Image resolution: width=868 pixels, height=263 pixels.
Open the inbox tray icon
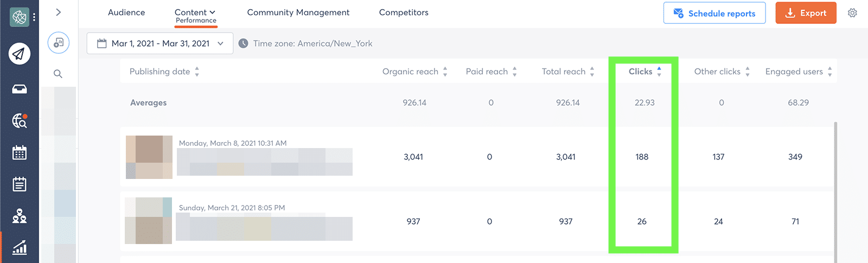[20, 89]
